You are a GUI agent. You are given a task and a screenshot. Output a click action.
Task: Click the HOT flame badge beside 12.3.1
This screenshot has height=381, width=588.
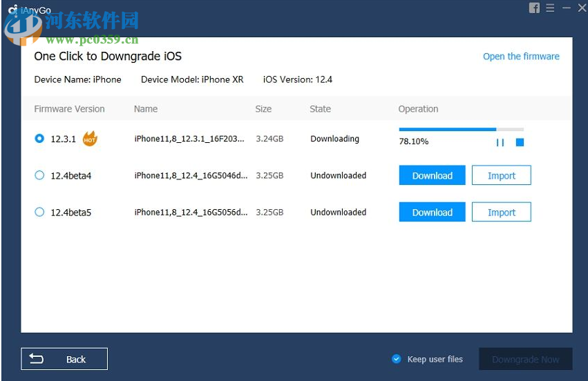[90, 139]
